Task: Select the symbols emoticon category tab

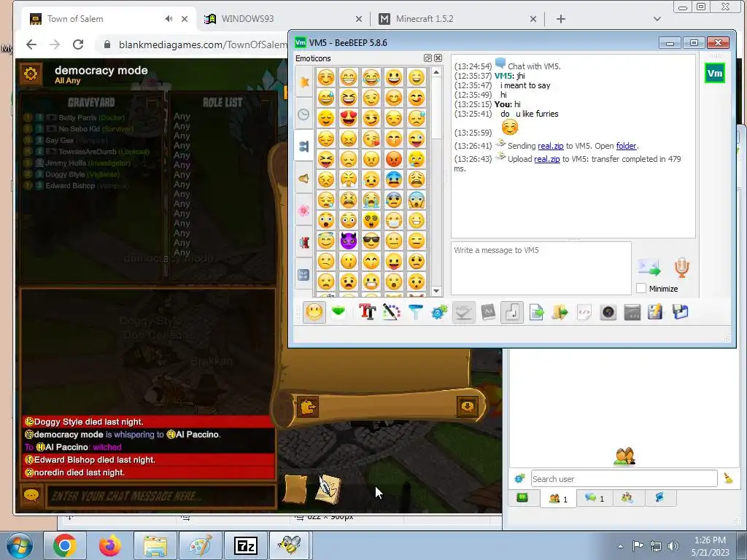Action: [x=304, y=275]
